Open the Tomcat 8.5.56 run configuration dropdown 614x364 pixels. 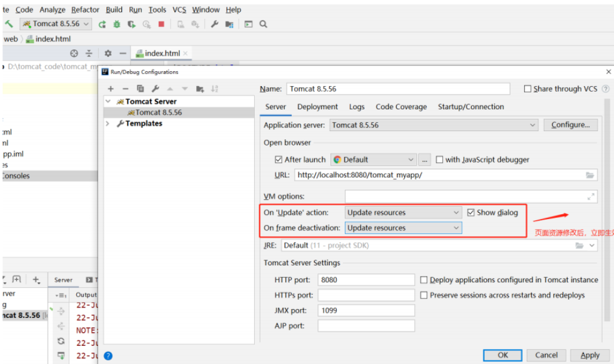click(56, 24)
